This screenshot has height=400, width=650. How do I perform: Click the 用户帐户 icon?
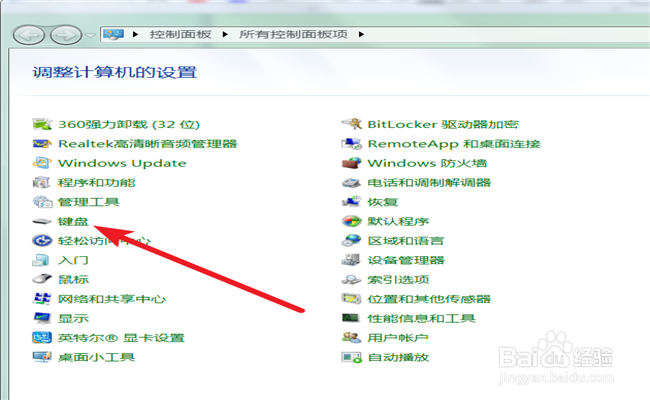click(352, 337)
